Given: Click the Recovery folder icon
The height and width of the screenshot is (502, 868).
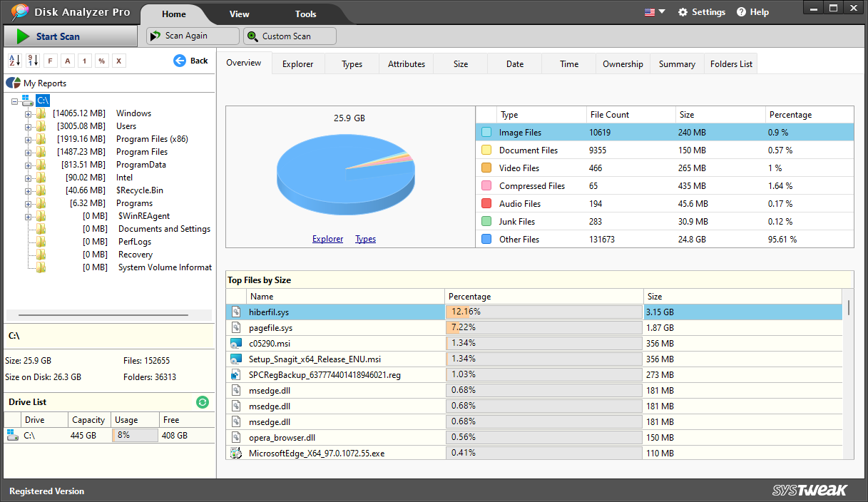Looking at the screenshot, I should [41, 255].
